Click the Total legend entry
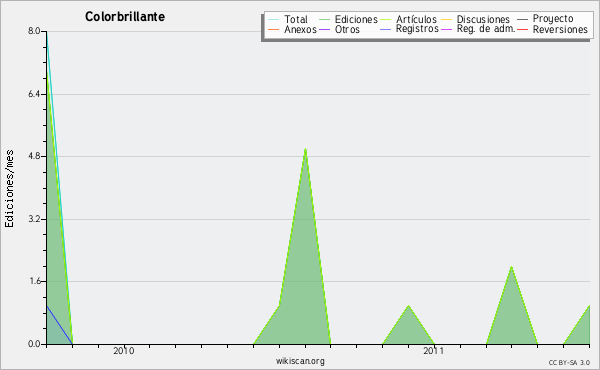600x370 pixels. tap(296, 19)
